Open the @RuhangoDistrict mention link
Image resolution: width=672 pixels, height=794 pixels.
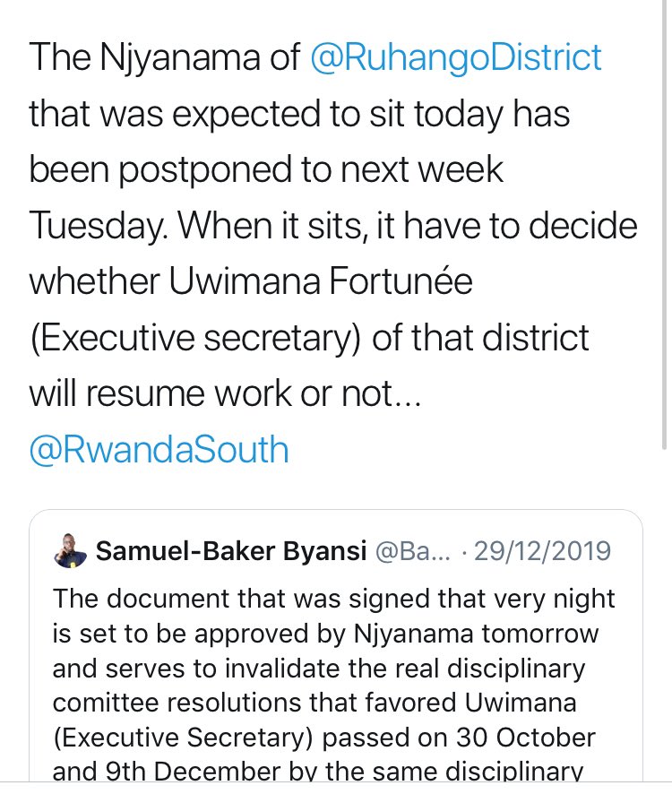click(455, 56)
